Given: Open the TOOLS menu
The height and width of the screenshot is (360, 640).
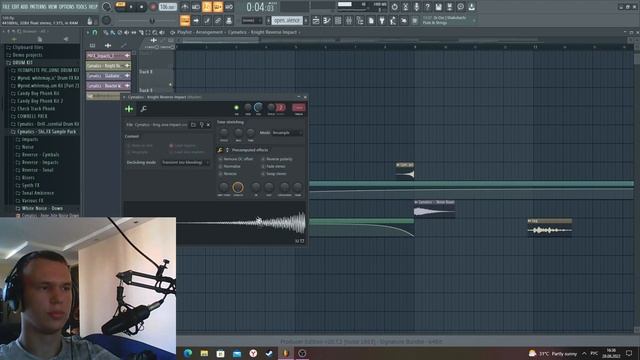Looking at the screenshot, I should click(82, 7).
